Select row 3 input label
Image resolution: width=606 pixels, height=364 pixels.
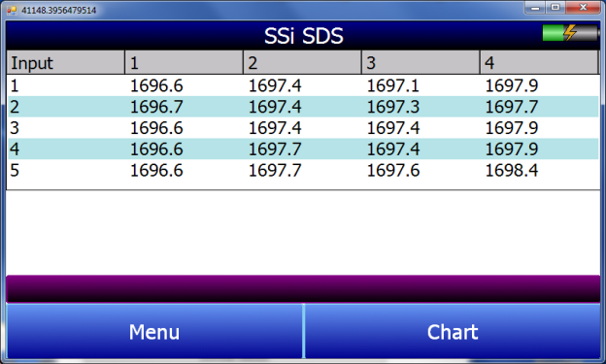click(x=15, y=128)
